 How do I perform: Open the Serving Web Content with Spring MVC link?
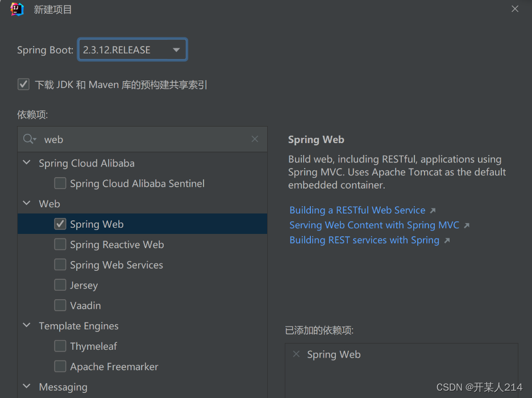[x=372, y=225]
